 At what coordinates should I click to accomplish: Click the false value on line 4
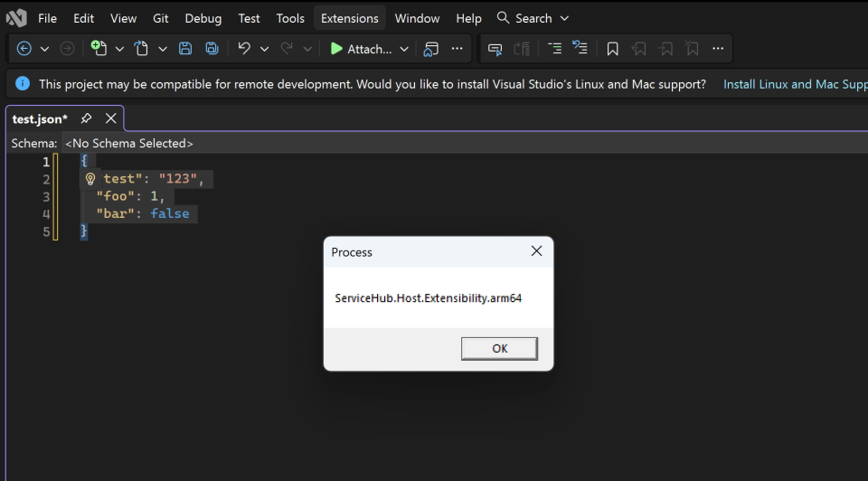(x=170, y=213)
